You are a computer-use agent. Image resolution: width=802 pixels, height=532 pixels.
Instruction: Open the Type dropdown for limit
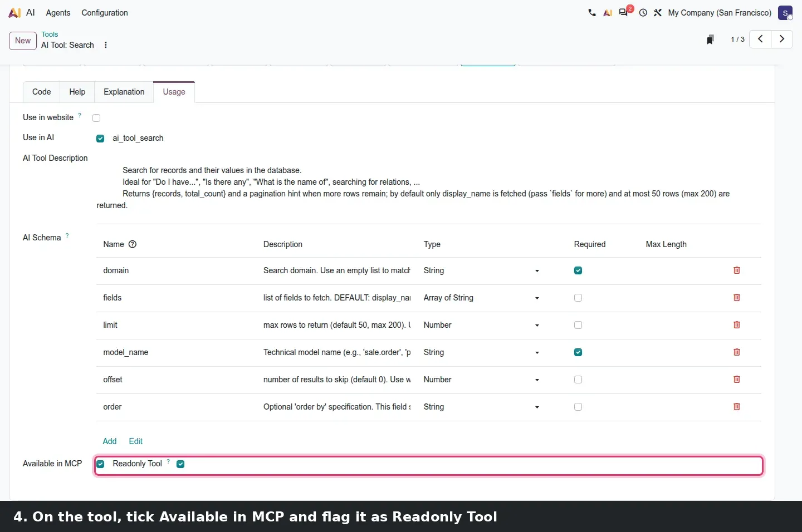point(482,325)
